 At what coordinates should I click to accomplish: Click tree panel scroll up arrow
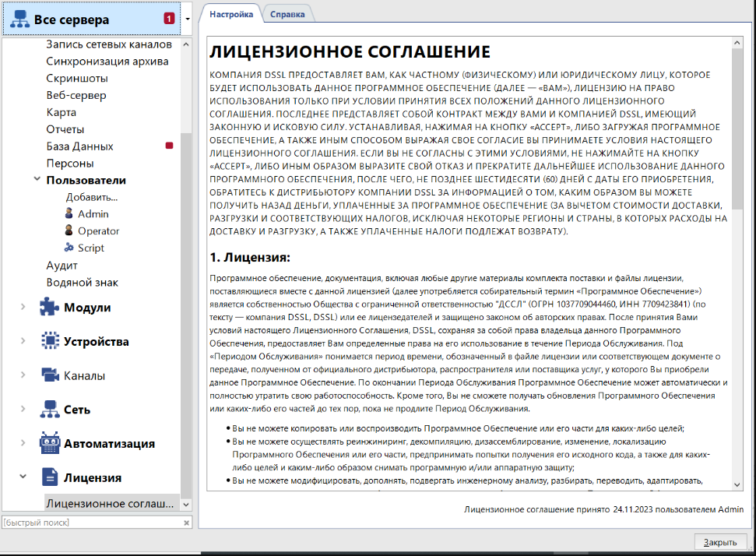(x=186, y=44)
